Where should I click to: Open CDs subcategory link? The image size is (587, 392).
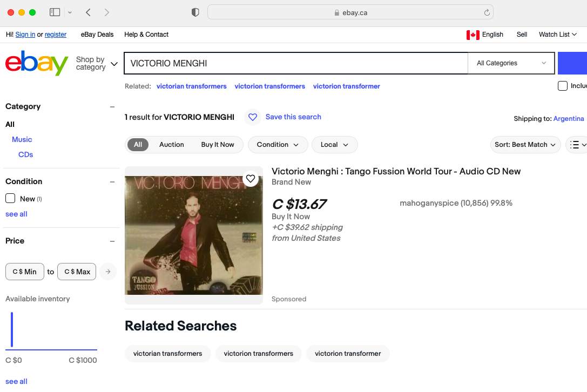[25, 154]
